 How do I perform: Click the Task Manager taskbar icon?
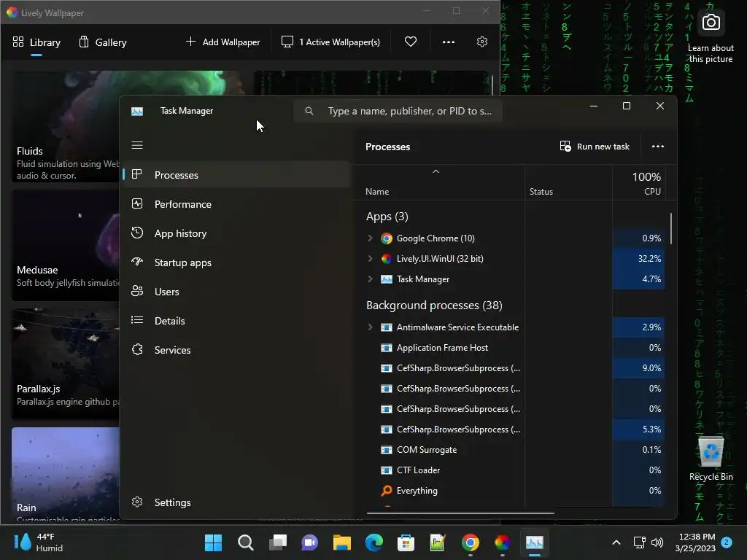tap(535, 542)
